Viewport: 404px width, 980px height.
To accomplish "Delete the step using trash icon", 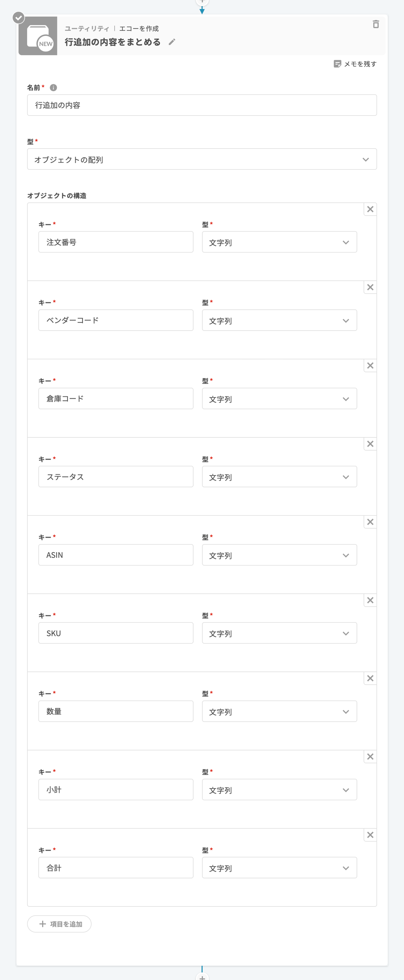I will pos(376,24).
